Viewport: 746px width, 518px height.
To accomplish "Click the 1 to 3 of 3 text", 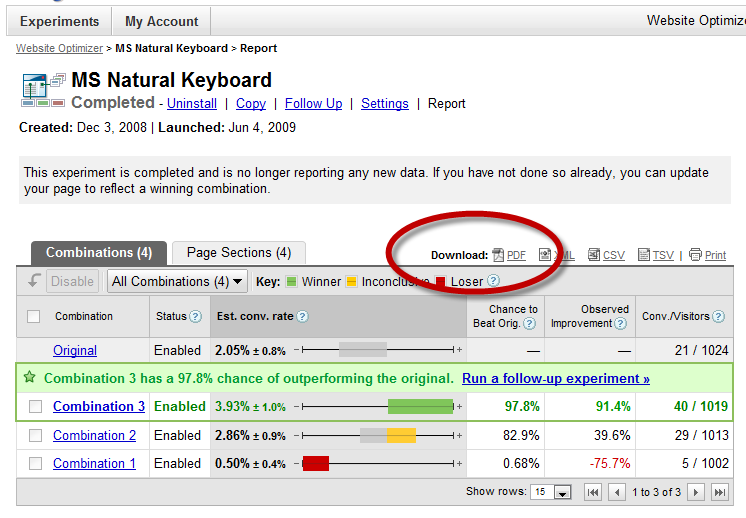I will (657, 492).
